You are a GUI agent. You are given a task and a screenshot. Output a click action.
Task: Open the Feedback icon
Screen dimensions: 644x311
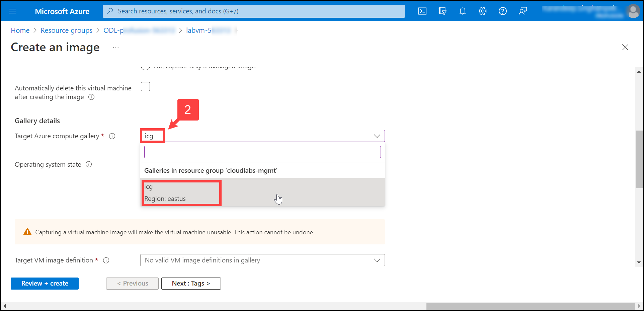tap(523, 11)
